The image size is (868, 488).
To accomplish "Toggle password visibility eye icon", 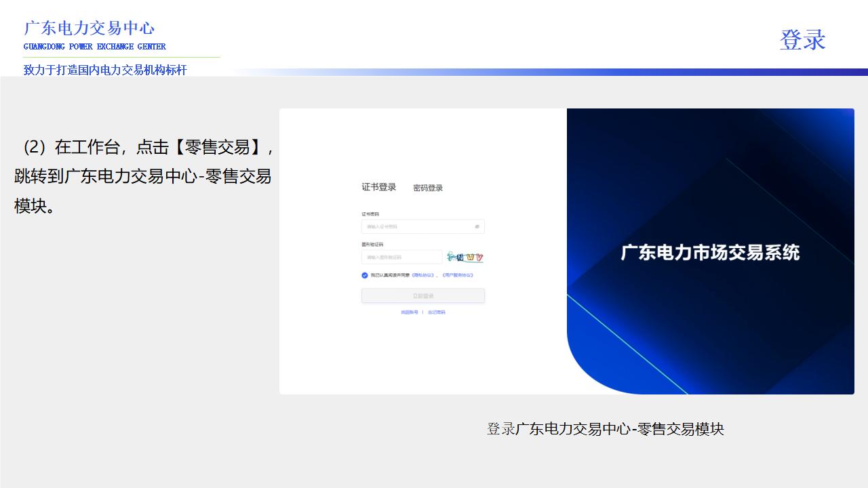I will pyautogui.click(x=477, y=226).
